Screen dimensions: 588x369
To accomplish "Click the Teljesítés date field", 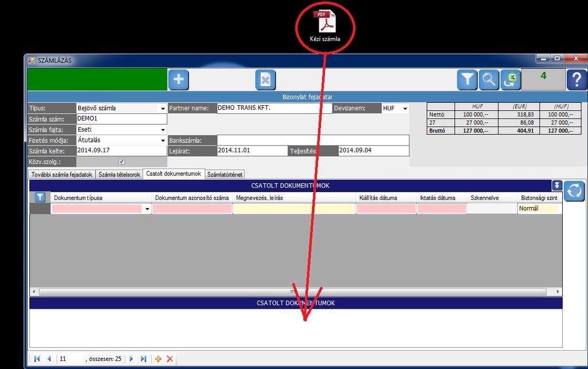I will [x=373, y=151].
